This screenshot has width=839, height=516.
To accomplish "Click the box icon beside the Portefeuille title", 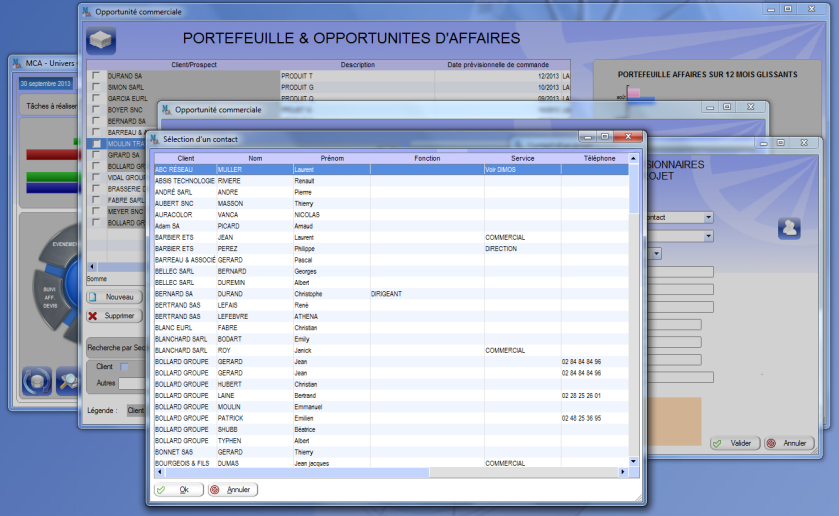I will tap(101, 40).
